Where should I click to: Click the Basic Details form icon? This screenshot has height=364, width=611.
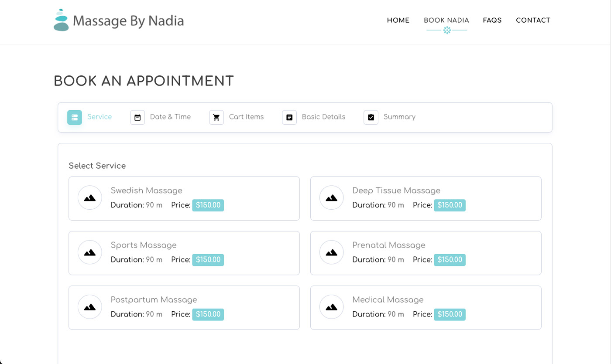289,117
